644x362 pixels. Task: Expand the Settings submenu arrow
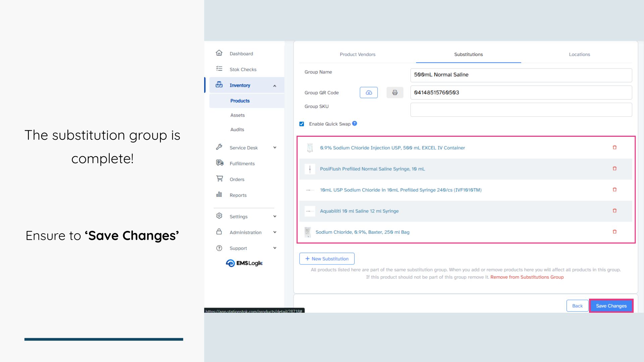pos(275,217)
